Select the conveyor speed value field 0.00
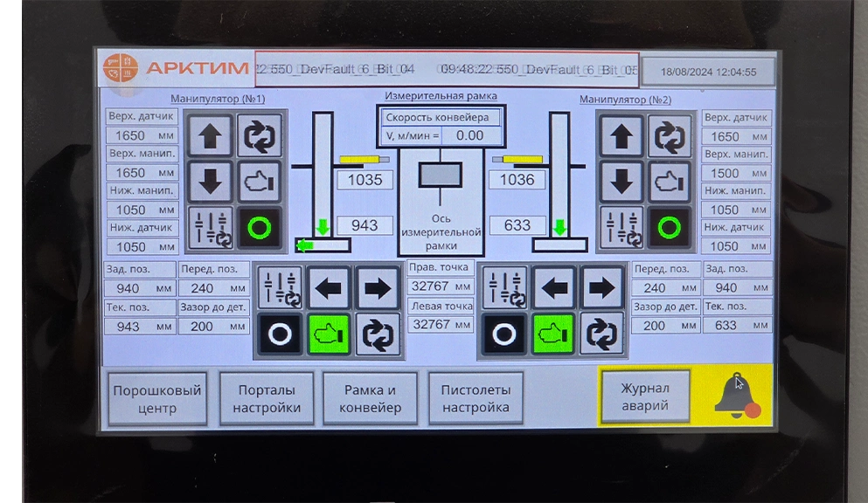The width and height of the screenshot is (868, 503). pyautogui.click(x=471, y=135)
